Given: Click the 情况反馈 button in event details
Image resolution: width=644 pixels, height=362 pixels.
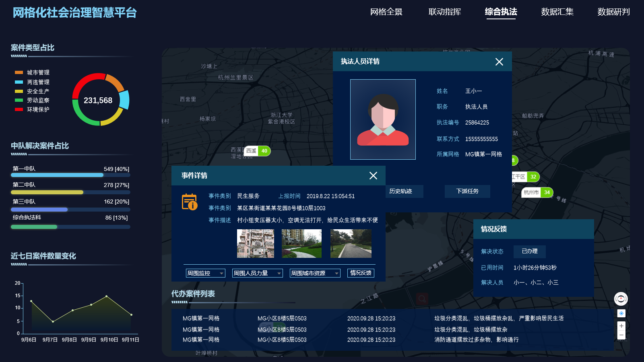Looking at the screenshot, I should [x=361, y=273].
